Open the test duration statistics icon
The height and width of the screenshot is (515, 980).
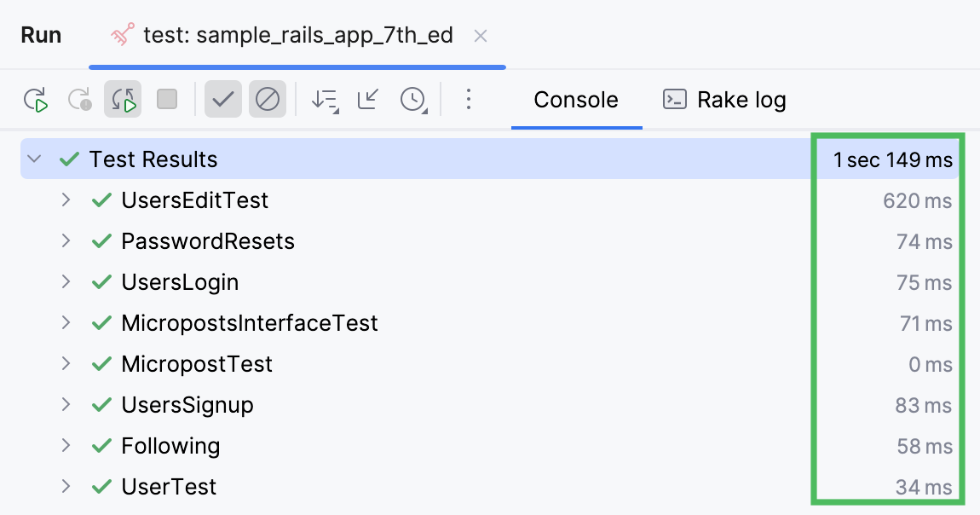pos(412,100)
